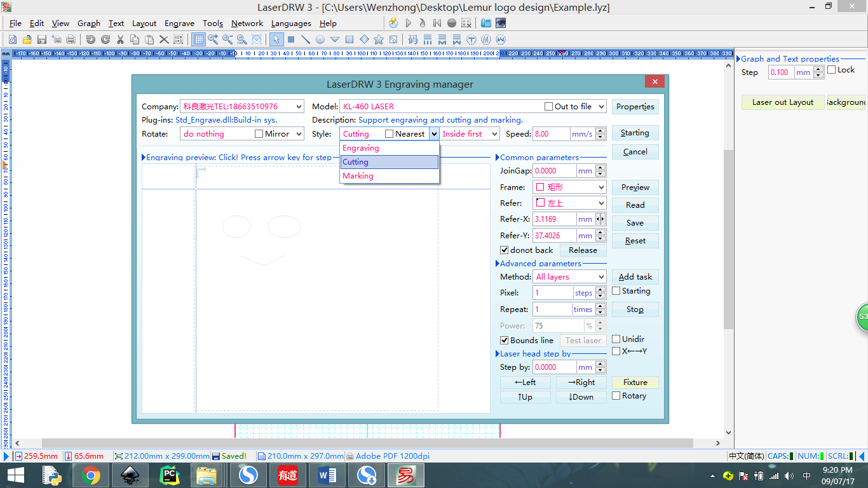Click the Add task button
This screenshot has height=488, width=868.
tap(635, 277)
